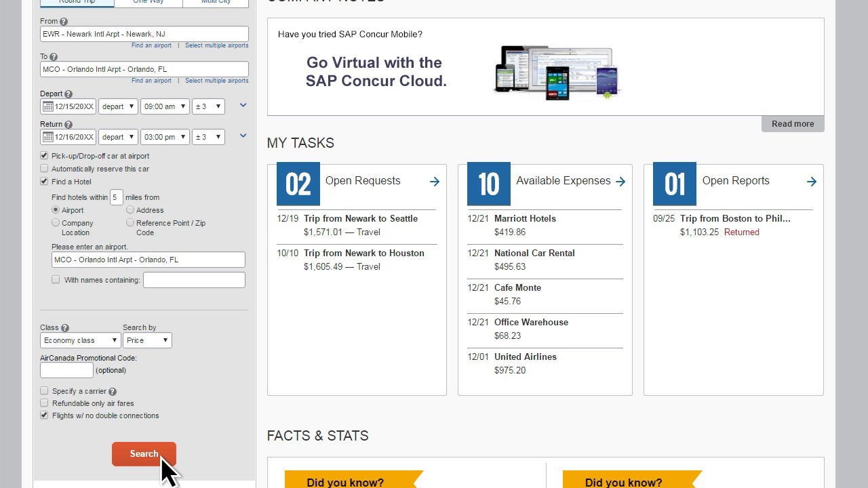Select the Airport radio button
This screenshot has width=868, height=488.
56,210
